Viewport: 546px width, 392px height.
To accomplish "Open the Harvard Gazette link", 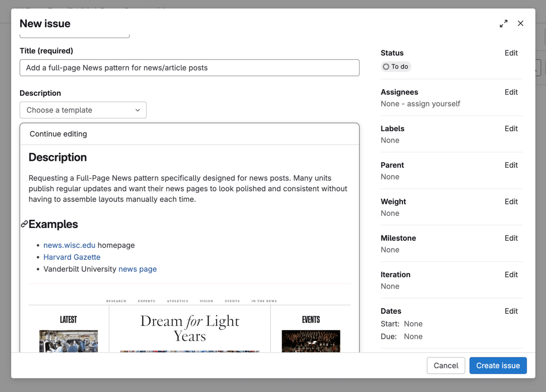I will coord(72,257).
